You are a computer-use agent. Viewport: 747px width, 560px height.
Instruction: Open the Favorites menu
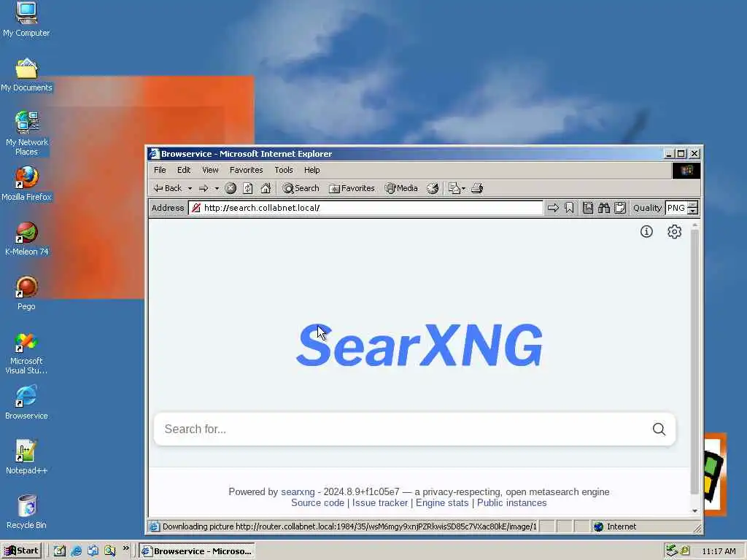(x=246, y=170)
